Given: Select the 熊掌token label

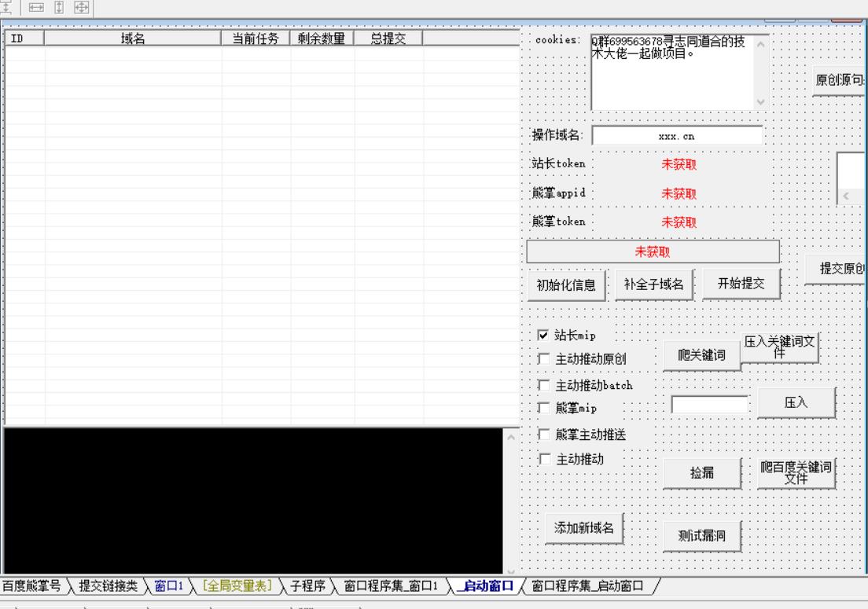Looking at the screenshot, I should click(558, 222).
